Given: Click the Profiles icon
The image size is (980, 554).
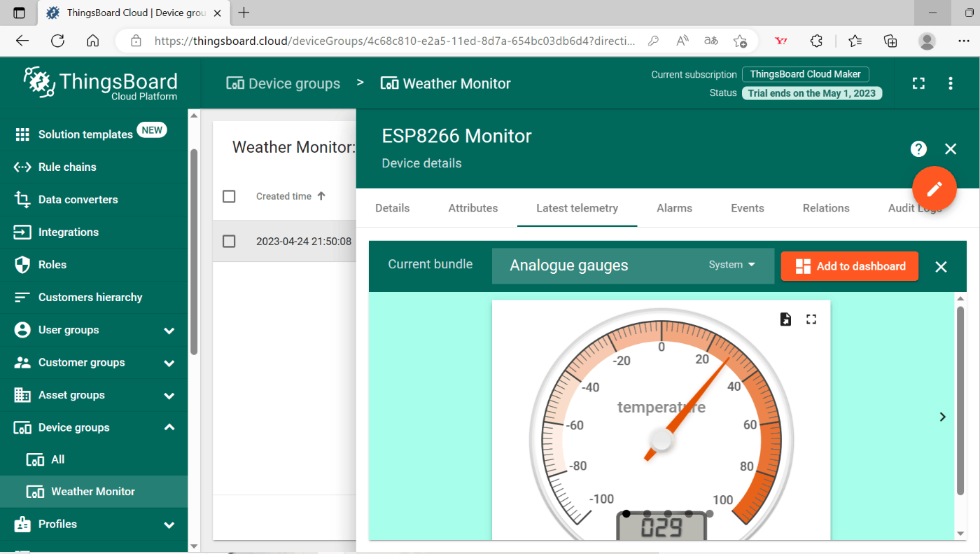Looking at the screenshot, I should tap(22, 524).
